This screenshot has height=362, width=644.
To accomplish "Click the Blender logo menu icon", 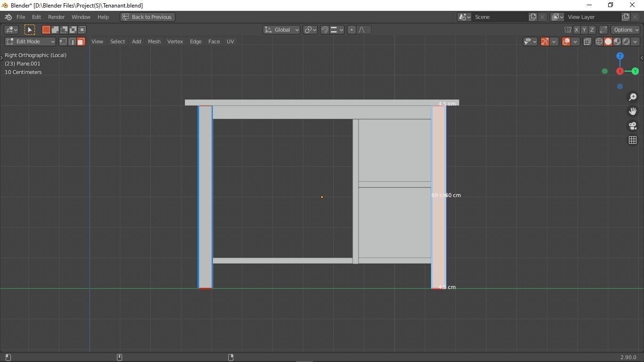I will (x=8, y=17).
